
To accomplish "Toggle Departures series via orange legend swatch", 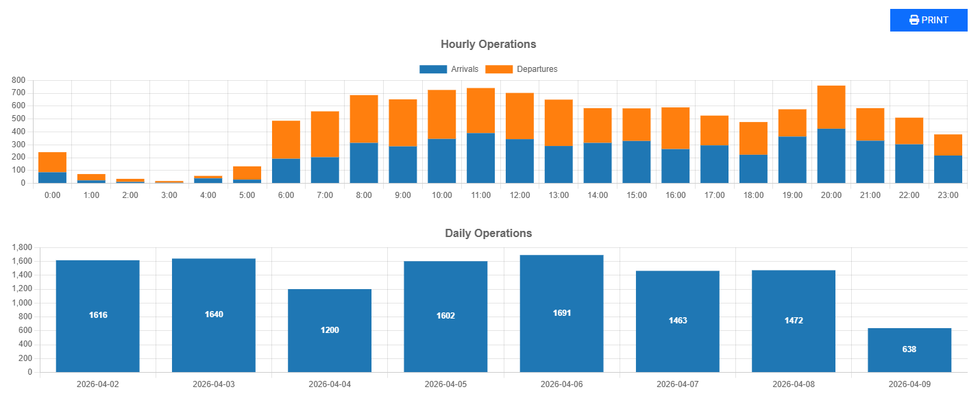I will 498,69.
